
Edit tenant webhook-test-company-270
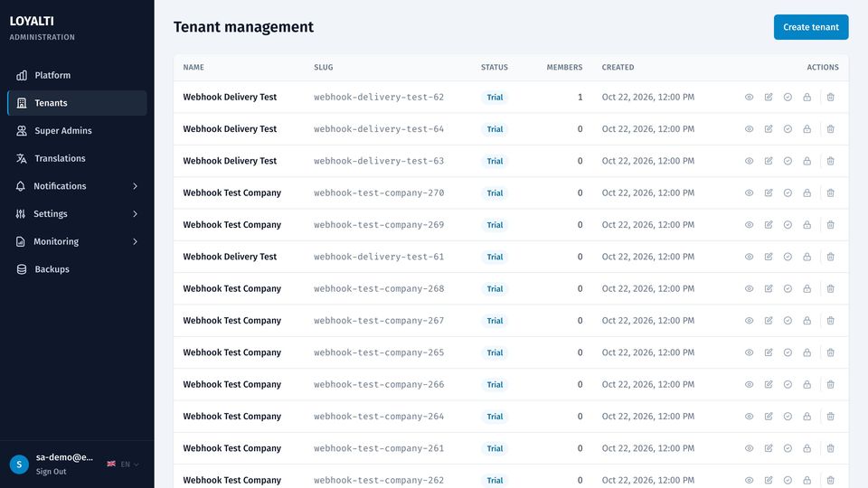[x=769, y=193]
